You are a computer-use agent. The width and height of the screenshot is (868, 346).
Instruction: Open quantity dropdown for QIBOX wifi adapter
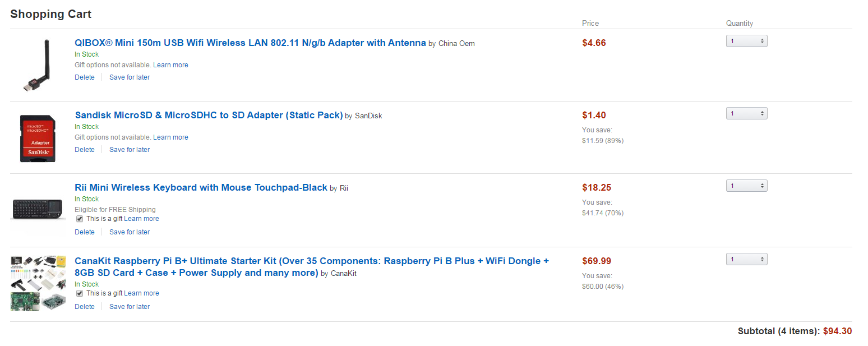746,41
